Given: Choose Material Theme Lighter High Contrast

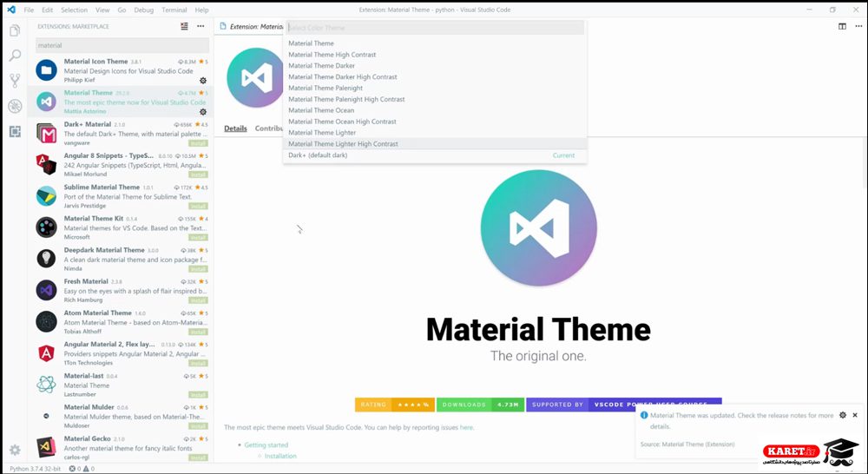Looking at the screenshot, I should pos(435,144).
